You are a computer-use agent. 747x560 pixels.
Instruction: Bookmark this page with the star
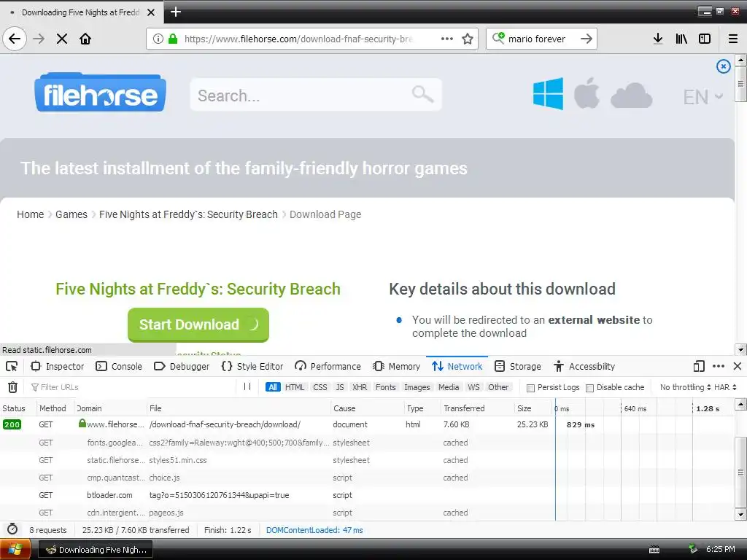tap(468, 39)
